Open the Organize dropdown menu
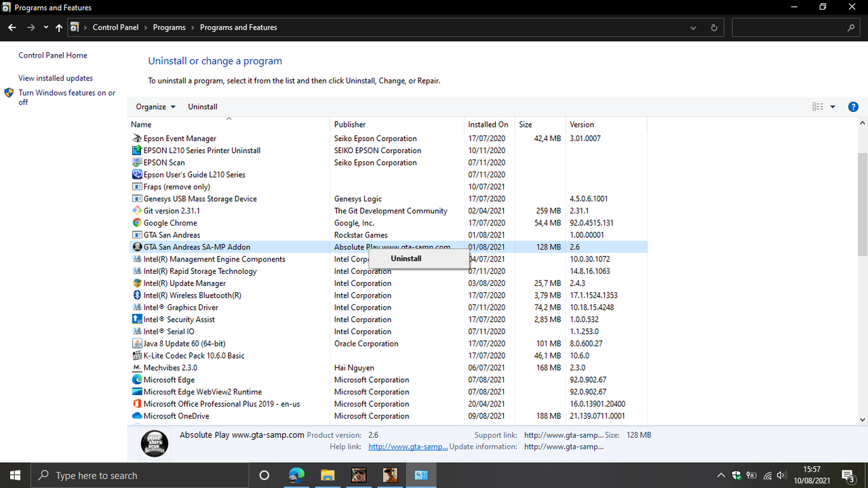 tap(155, 107)
